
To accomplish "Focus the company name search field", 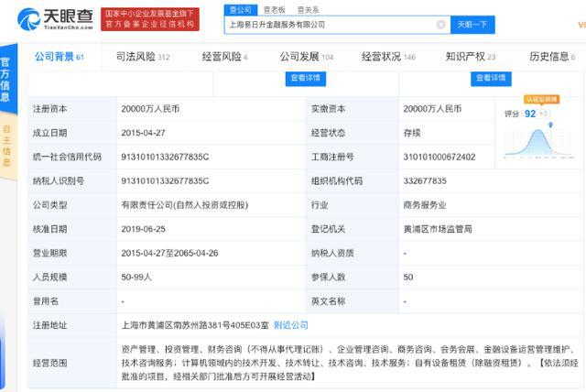I will pyautogui.click(x=331, y=25).
